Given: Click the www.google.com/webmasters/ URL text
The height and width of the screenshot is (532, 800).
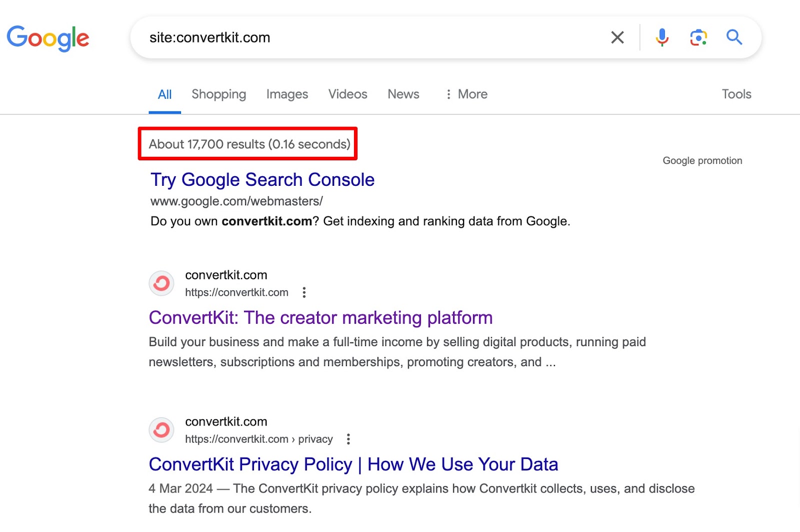Looking at the screenshot, I should pos(236,201).
